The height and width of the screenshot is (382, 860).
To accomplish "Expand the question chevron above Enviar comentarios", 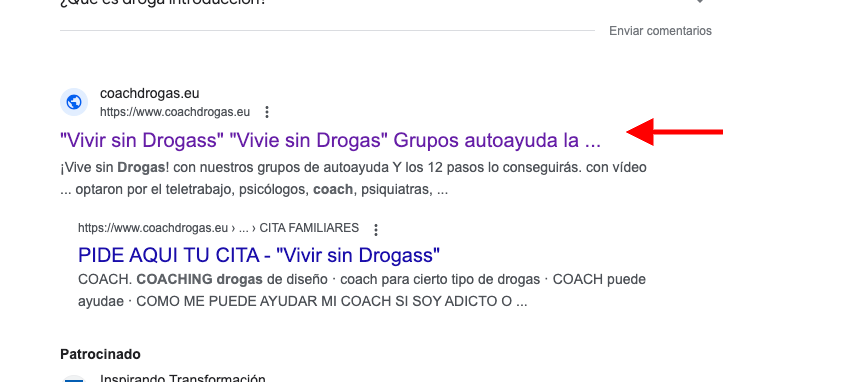I will click(x=699, y=2).
